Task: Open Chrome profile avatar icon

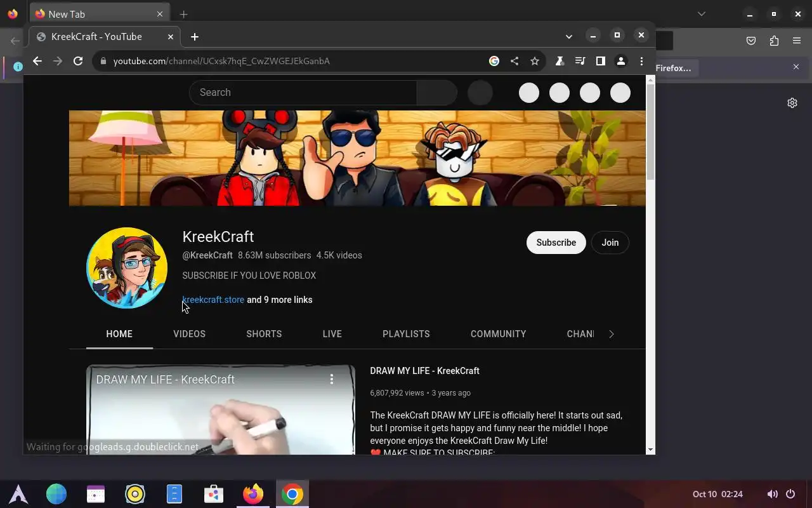Action: [x=621, y=61]
